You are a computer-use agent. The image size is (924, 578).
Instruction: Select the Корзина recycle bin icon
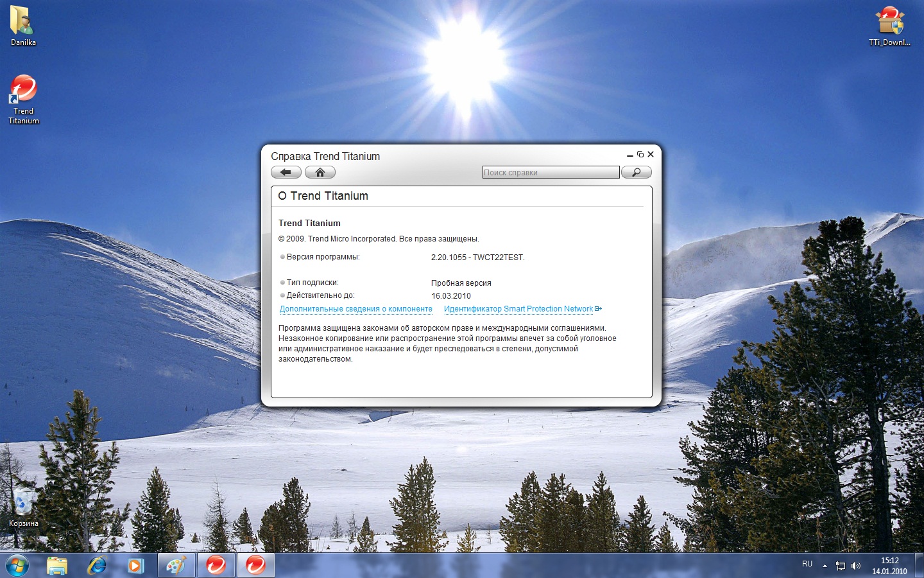click(24, 507)
